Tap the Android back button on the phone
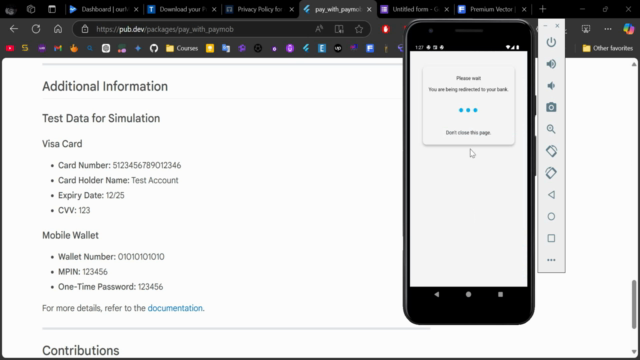640x360 pixels. click(436, 294)
